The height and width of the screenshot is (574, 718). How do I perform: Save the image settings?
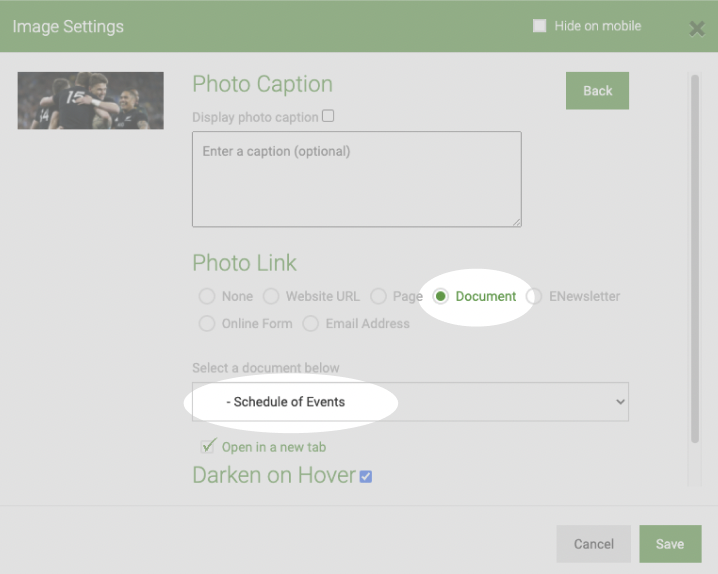670,544
